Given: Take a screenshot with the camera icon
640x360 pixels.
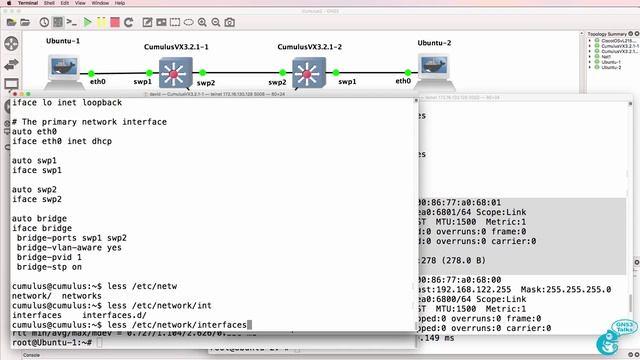Looking at the screenshot, I should (230, 22).
